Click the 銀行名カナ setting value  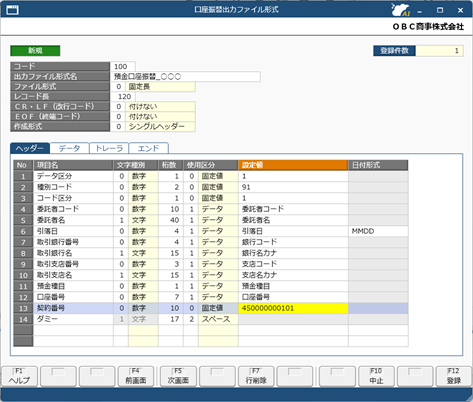coord(293,253)
